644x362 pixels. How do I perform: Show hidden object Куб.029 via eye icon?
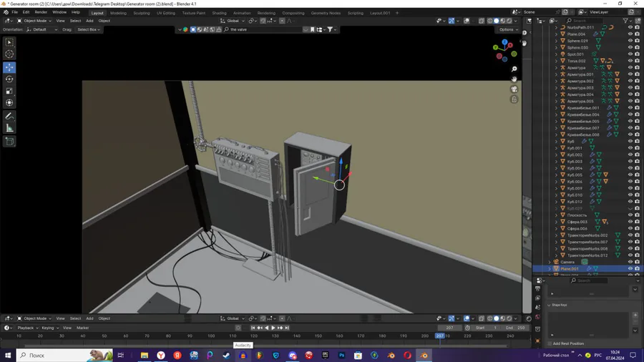630,208
